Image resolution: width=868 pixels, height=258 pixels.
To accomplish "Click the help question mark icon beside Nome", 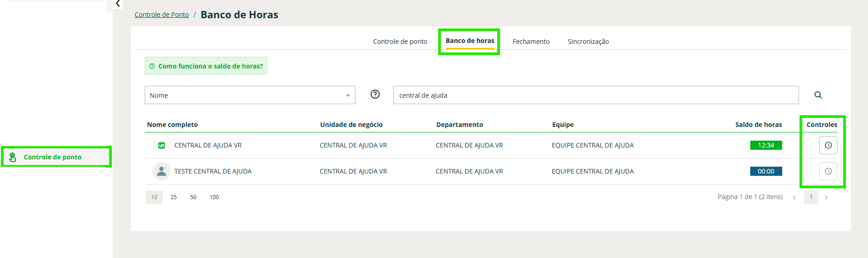I will [375, 95].
